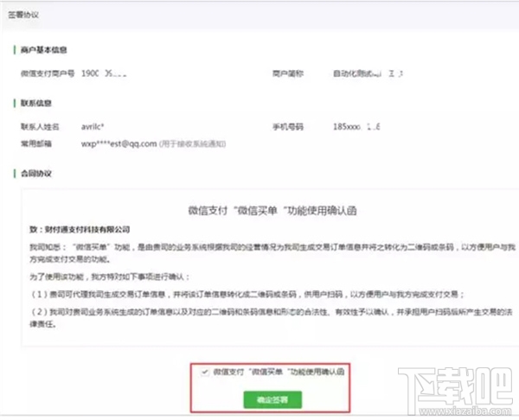The width and height of the screenshot is (519, 420).
Task: Click the checkbox label 微信支付 微信买单 功能使用确认函
Action: tap(279, 372)
